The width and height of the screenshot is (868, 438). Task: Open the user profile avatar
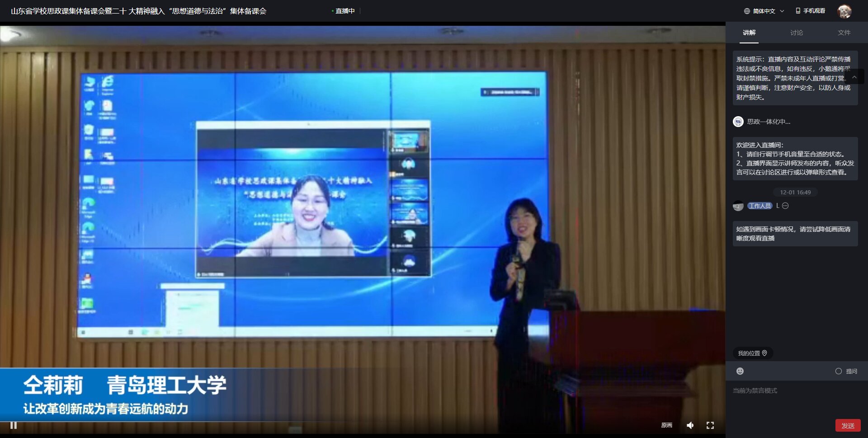[x=844, y=11]
